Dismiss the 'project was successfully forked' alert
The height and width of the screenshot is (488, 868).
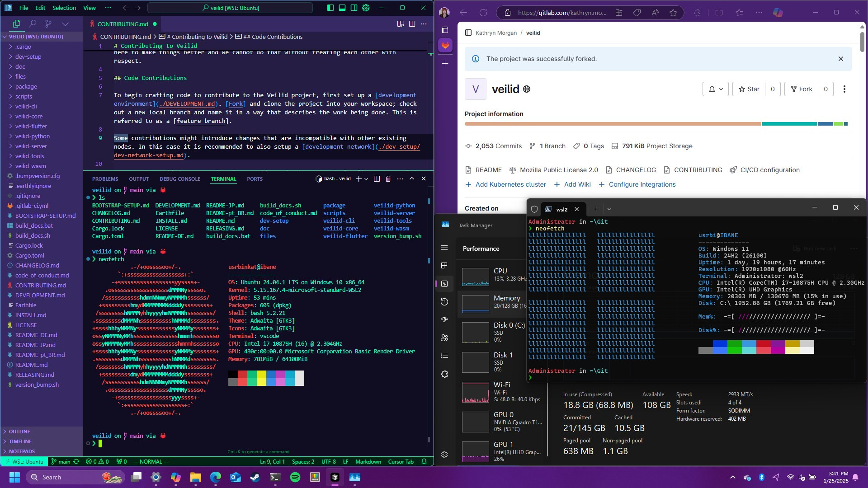tap(841, 59)
